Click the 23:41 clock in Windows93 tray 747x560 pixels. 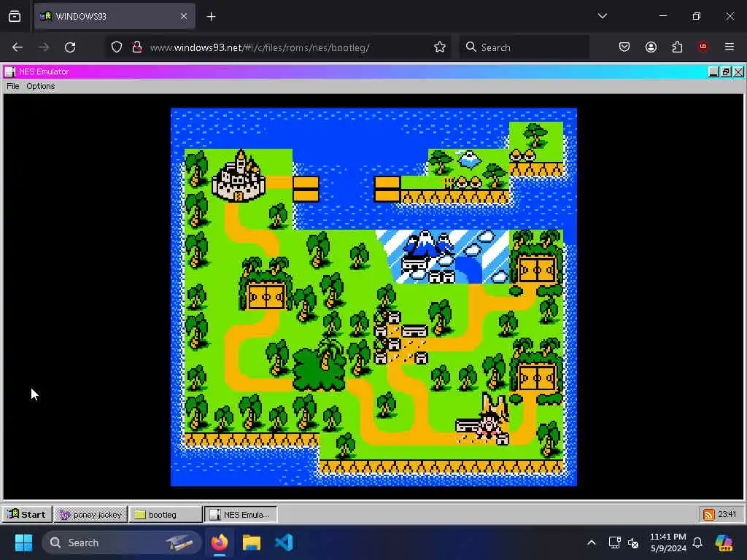point(727,514)
